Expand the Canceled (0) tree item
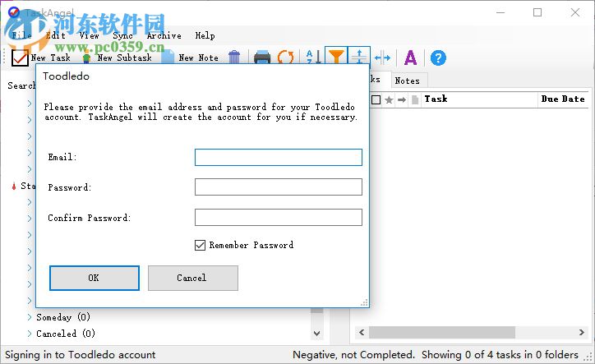Viewport: 595px width, 364px height. pos(30,334)
